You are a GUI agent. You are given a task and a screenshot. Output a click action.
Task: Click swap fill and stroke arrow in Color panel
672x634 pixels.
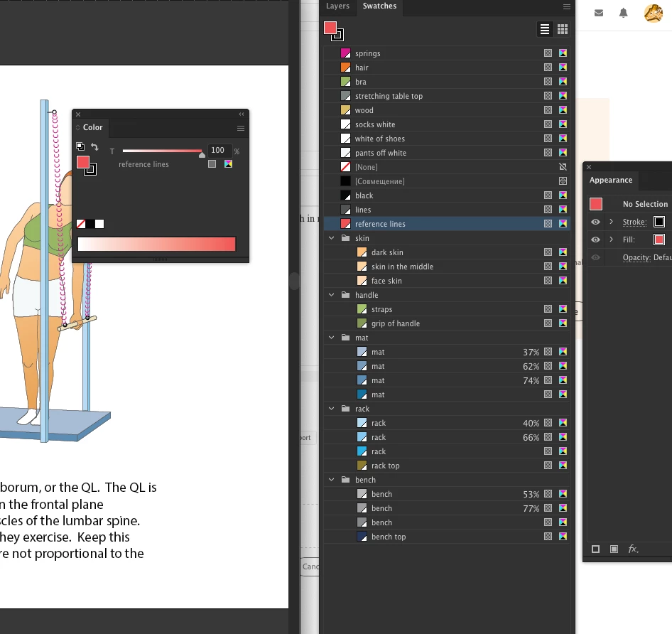click(x=94, y=146)
